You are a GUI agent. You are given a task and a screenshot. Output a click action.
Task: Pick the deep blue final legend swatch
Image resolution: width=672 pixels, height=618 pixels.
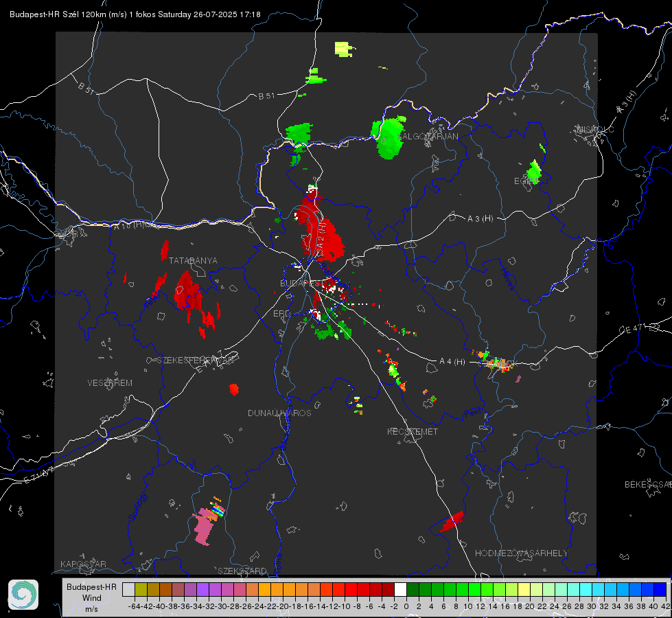[660, 589]
